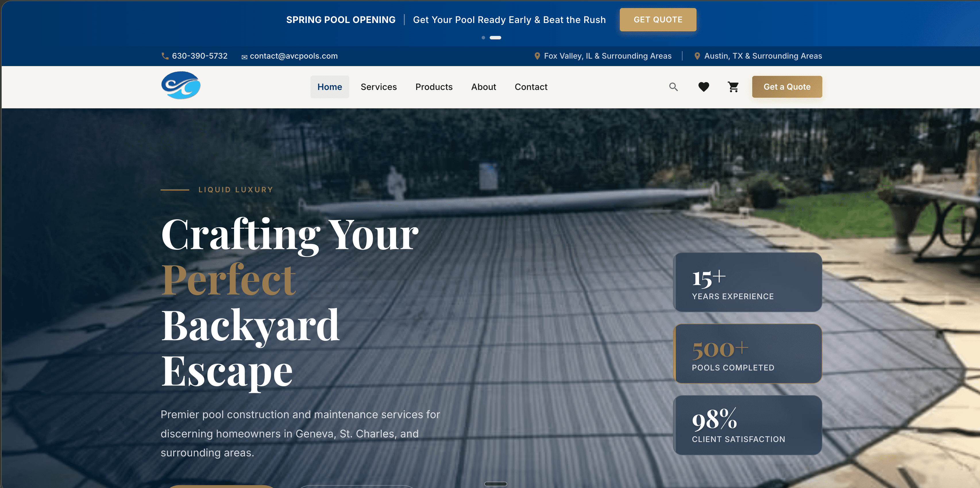Go to the Home nav tab
Screen dimensions: 980x488
tap(329, 87)
